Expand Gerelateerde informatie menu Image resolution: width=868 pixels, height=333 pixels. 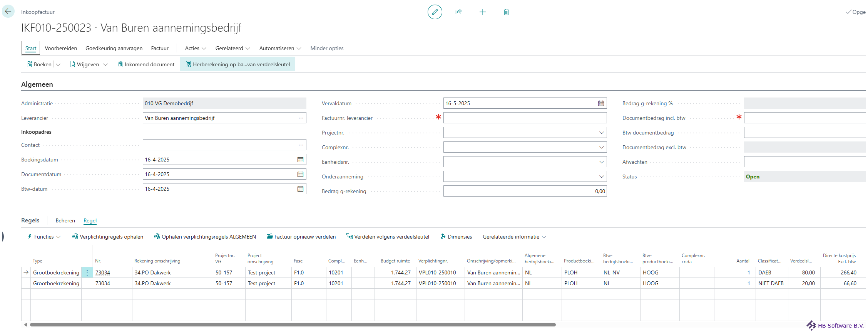[x=515, y=237]
